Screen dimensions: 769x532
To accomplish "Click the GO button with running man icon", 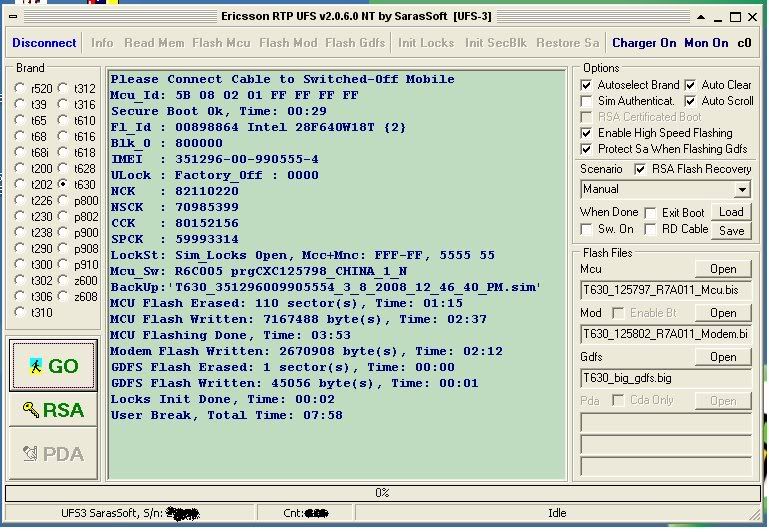I will coord(53,366).
